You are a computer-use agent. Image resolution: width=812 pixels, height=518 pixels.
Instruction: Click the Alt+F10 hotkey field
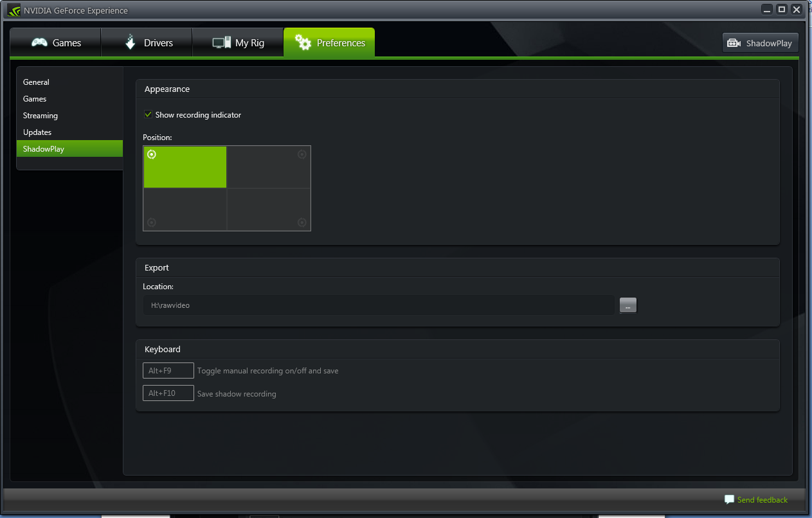[x=168, y=393]
